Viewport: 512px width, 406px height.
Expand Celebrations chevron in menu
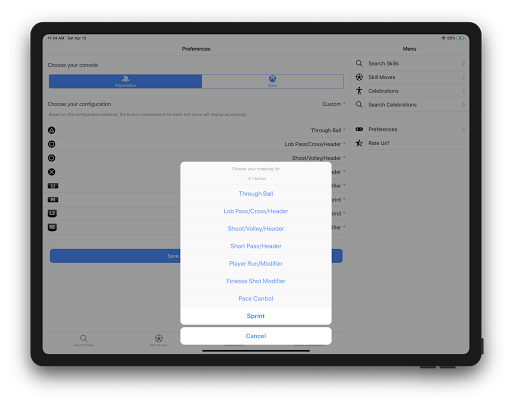[463, 91]
